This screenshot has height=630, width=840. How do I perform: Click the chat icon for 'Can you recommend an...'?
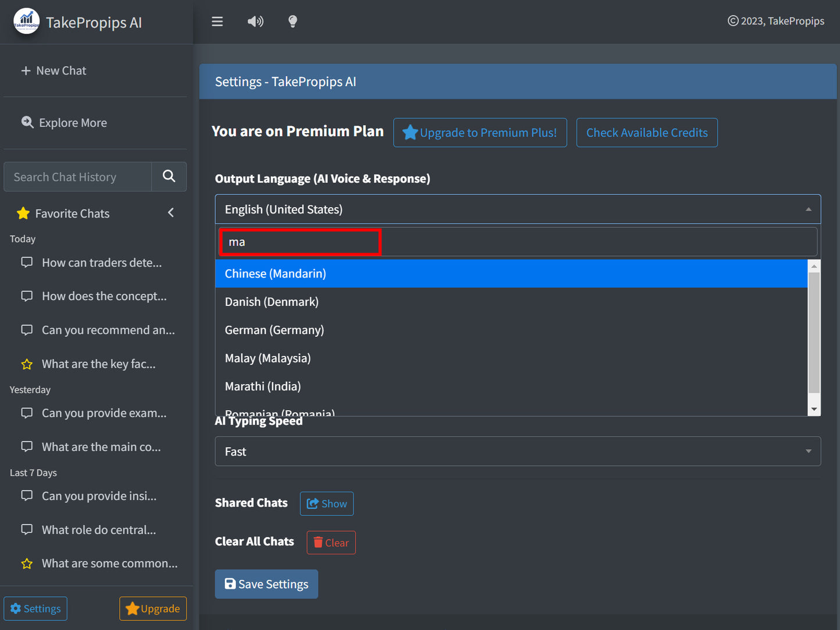[x=27, y=330]
